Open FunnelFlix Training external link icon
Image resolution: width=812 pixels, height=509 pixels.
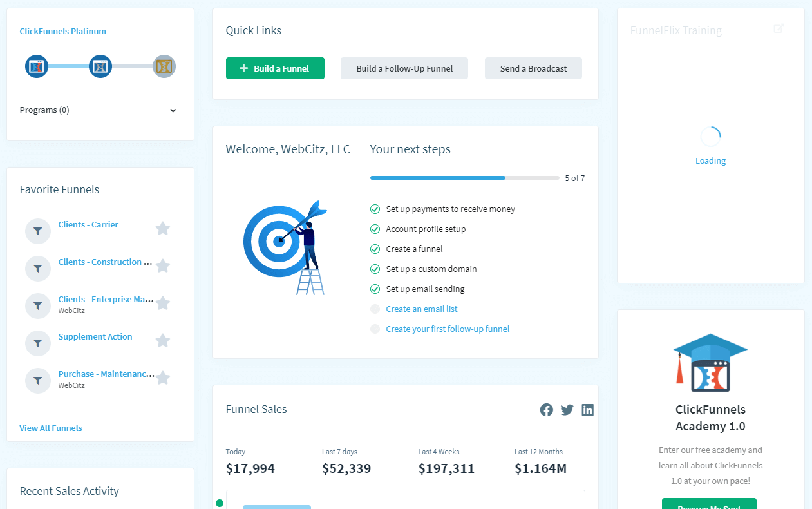coord(779,28)
